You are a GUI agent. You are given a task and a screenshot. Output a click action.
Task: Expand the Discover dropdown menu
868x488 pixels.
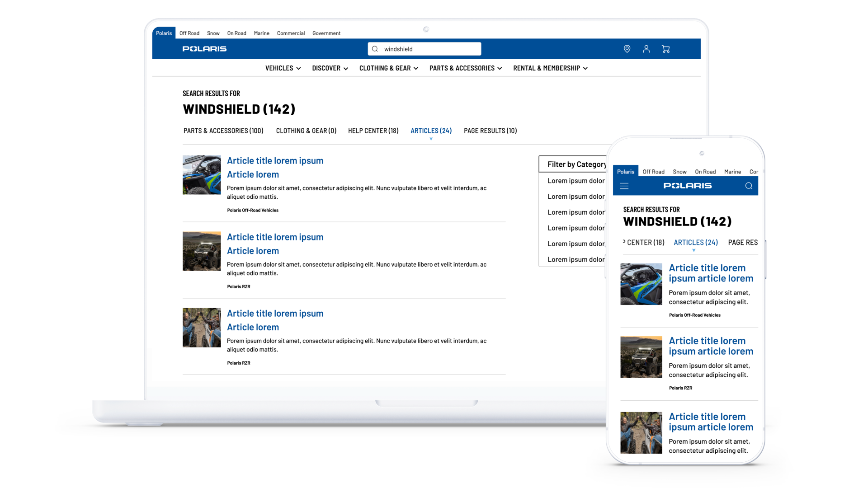coord(330,68)
